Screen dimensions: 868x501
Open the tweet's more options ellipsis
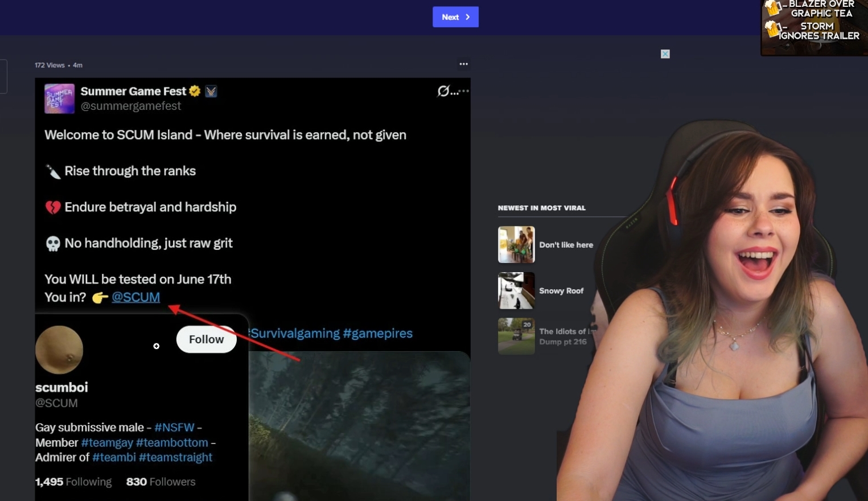tap(463, 91)
